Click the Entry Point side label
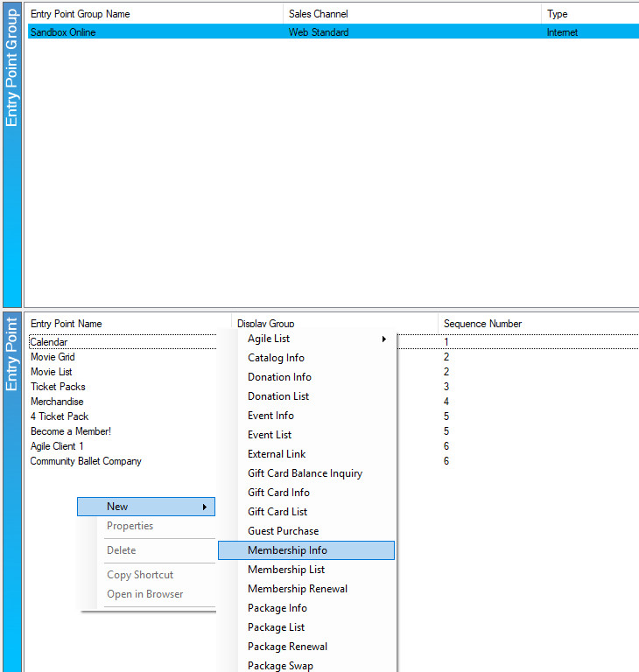This screenshot has height=672, width=639. pos(12,354)
